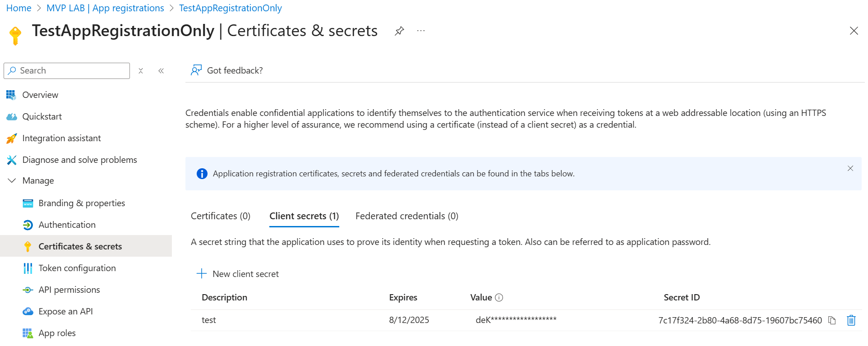Add a New client secret

(238, 274)
